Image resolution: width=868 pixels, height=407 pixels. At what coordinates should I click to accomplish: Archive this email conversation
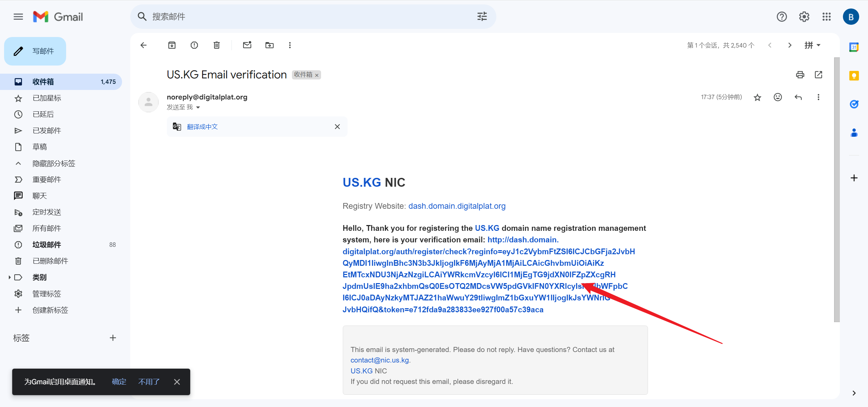172,45
